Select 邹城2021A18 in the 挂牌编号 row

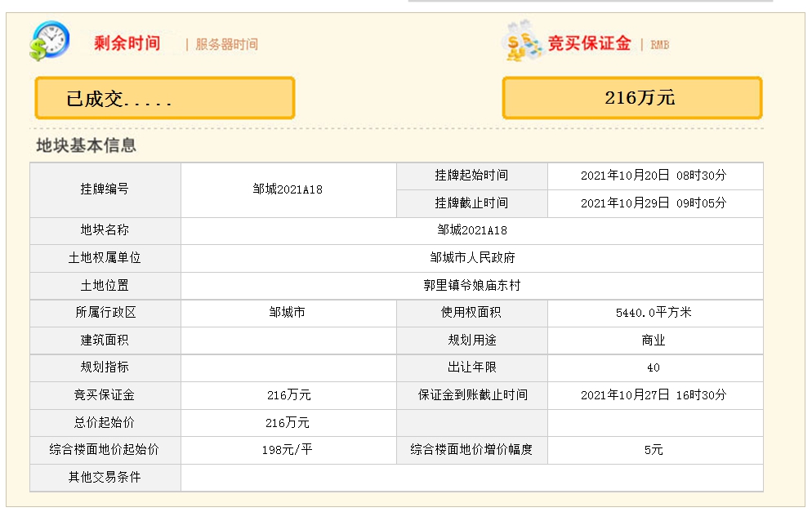(x=288, y=189)
